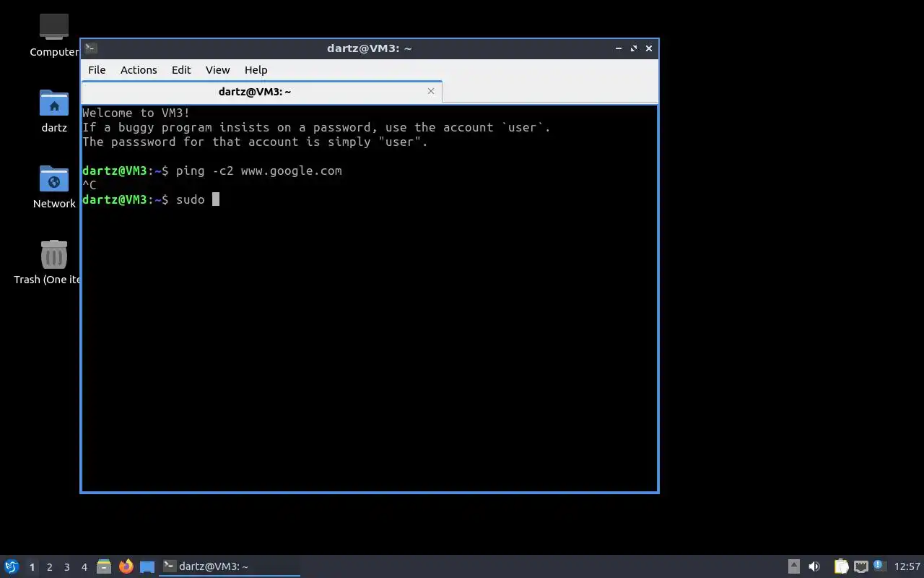This screenshot has height=578, width=924.
Task: Switch to workspace 2
Action: [49, 567]
